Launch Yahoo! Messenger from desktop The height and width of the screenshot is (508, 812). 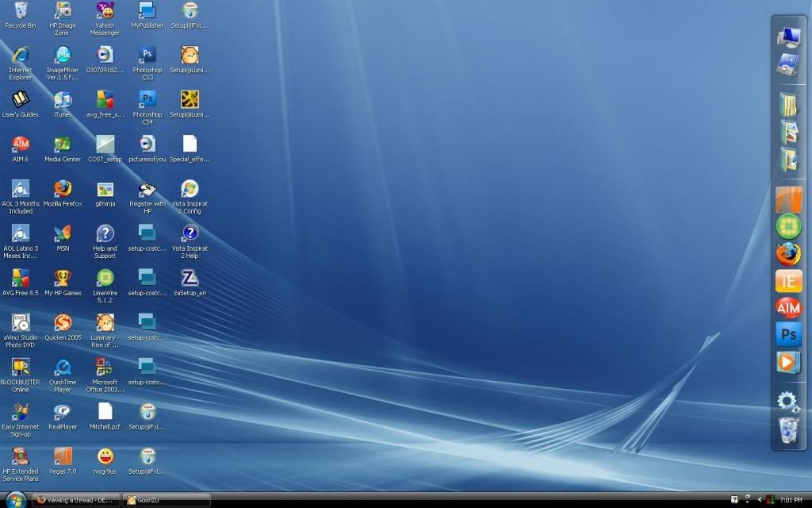click(x=105, y=18)
